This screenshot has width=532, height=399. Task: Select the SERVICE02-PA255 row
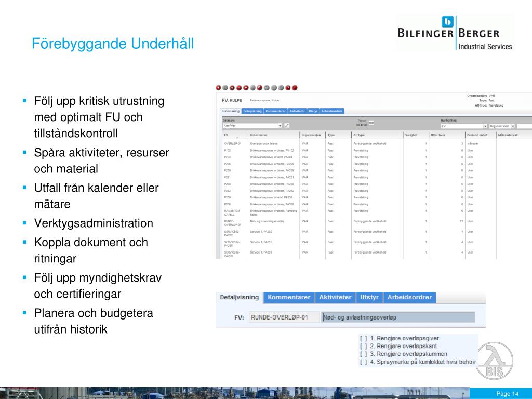coord(377,244)
